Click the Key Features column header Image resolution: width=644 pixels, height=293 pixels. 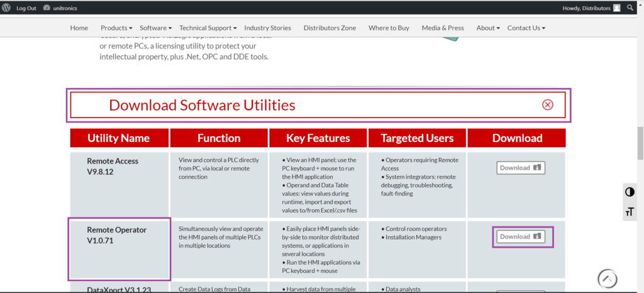point(318,138)
